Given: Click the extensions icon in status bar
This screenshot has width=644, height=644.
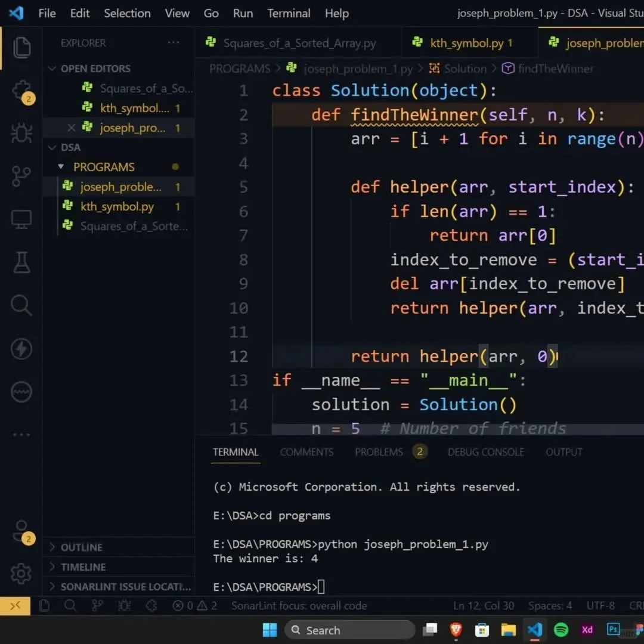Looking at the screenshot, I should (151, 606).
